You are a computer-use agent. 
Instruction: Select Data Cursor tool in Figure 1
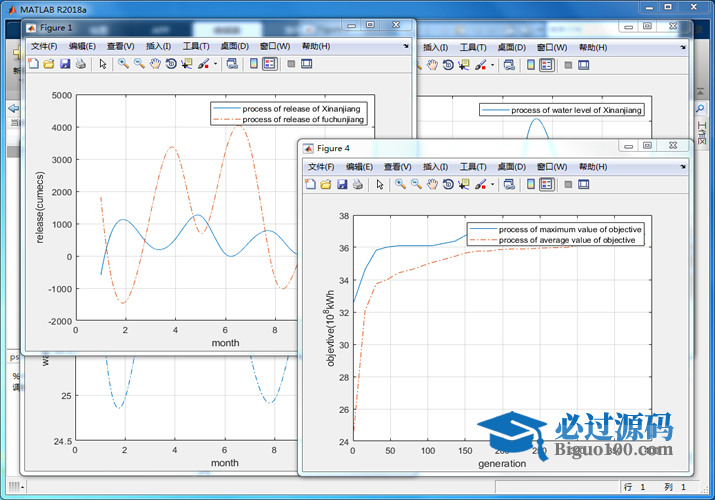(x=187, y=64)
